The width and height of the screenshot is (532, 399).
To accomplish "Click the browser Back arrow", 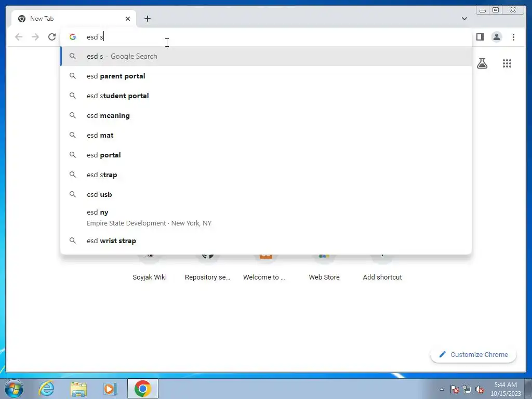I will click(19, 37).
